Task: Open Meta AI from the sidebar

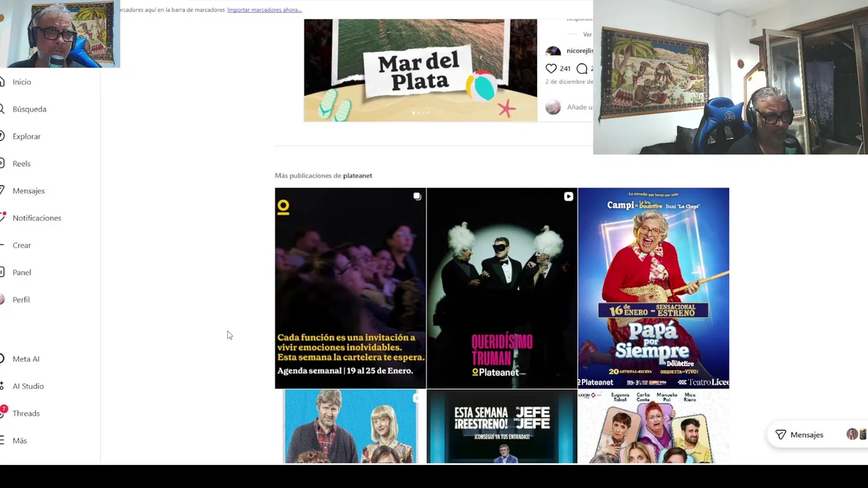Action: 26,359
